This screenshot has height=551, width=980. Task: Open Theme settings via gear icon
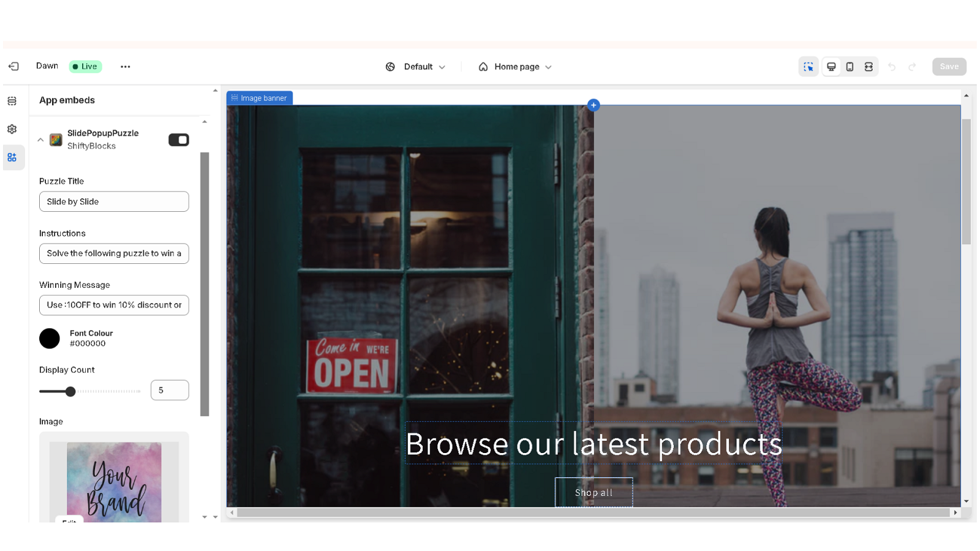point(12,129)
